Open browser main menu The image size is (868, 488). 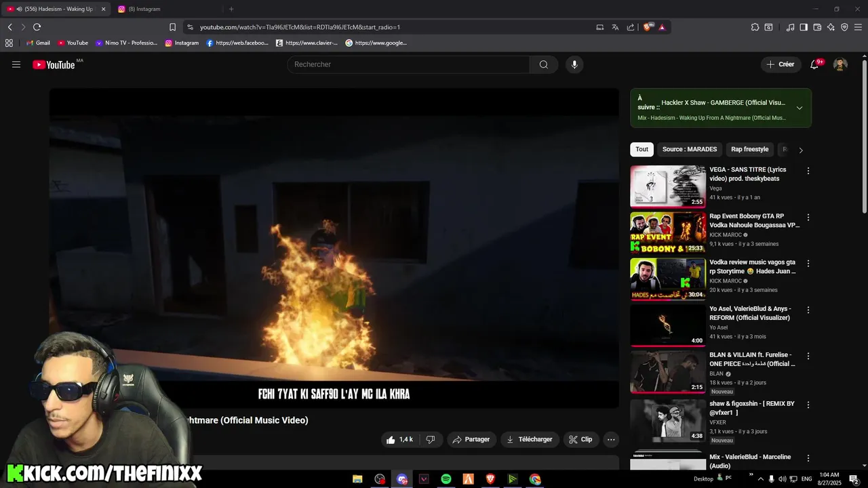(858, 27)
